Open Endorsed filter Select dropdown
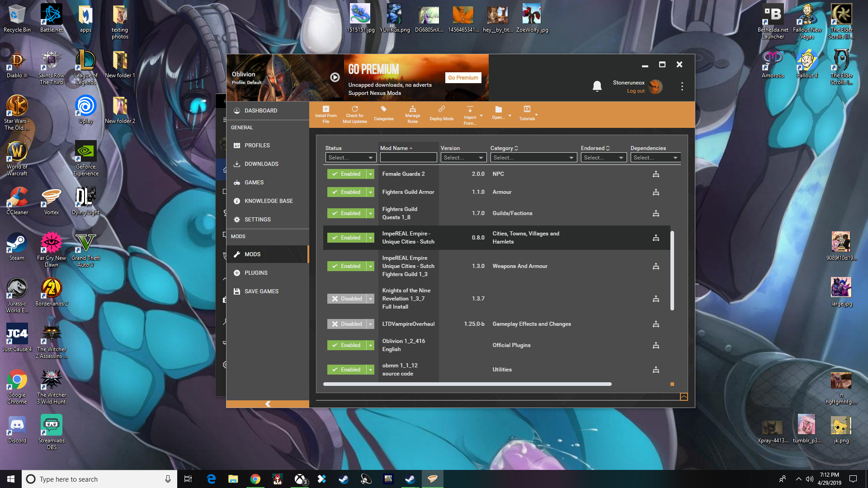The height and width of the screenshot is (488, 868). pyautogui.click(x=604, y=158)
